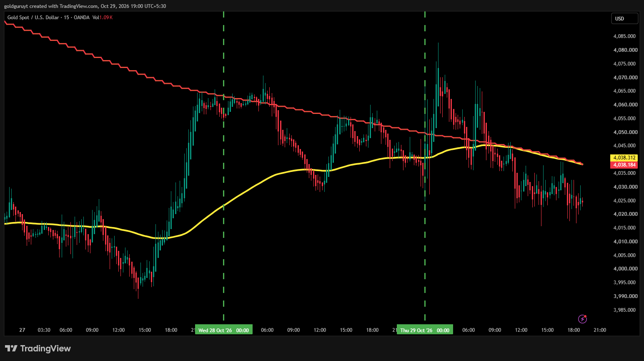Click the 3,990.000 price axis label
Image resolution: width=644 pixels, height=361 pixels.
(x=626, y=296)
